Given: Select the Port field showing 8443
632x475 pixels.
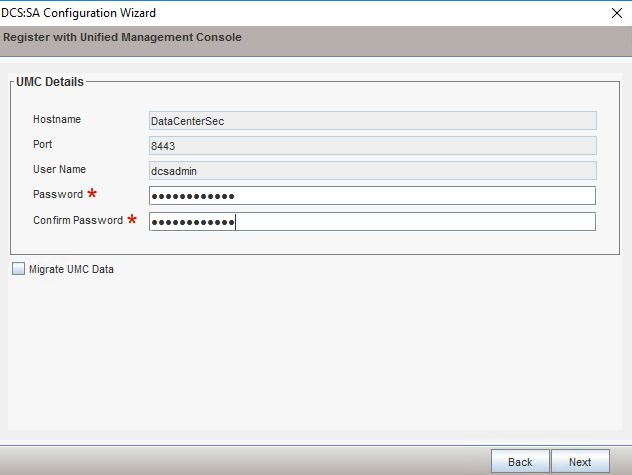Looking at the screenshot, I should click(x=372, y=146).
